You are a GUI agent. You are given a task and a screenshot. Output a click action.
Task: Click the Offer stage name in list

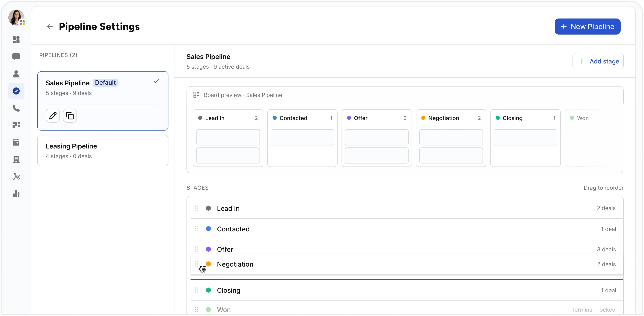[x=225, y=250]
